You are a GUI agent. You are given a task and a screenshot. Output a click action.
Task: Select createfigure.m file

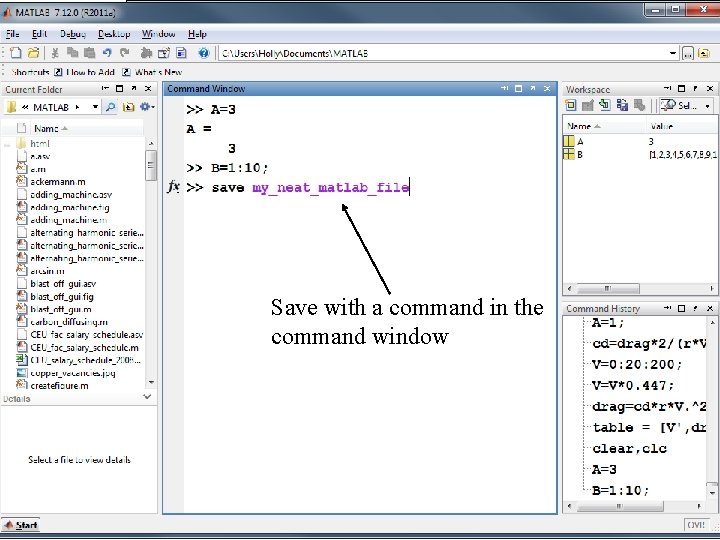59,386
